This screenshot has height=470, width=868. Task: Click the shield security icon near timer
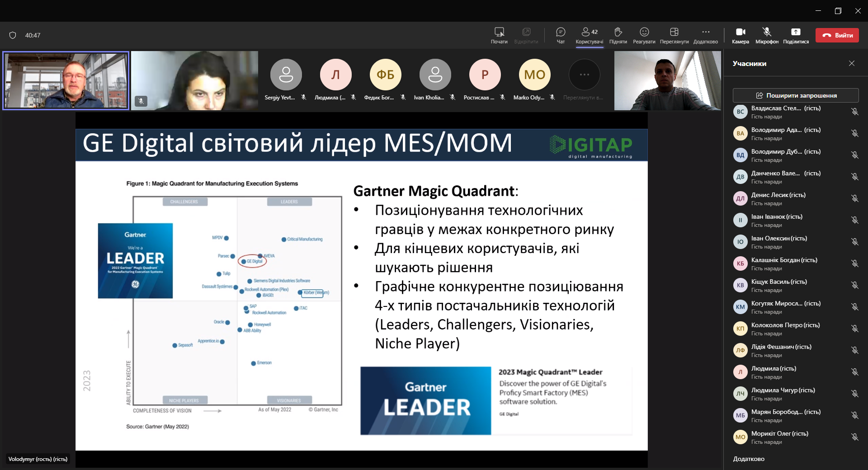pyautogui.click(x=13, y=35)
